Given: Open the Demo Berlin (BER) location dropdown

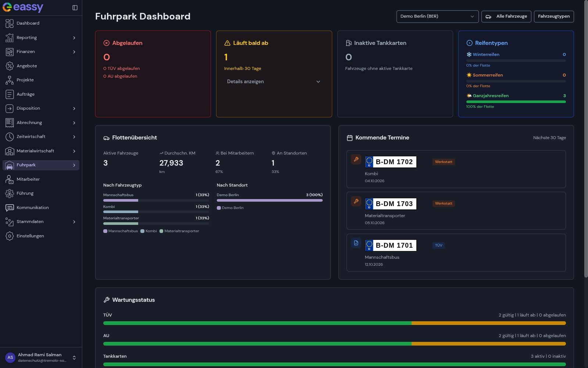Looking at the screenshot, I should pyautogui.click(x=437, y=17).
